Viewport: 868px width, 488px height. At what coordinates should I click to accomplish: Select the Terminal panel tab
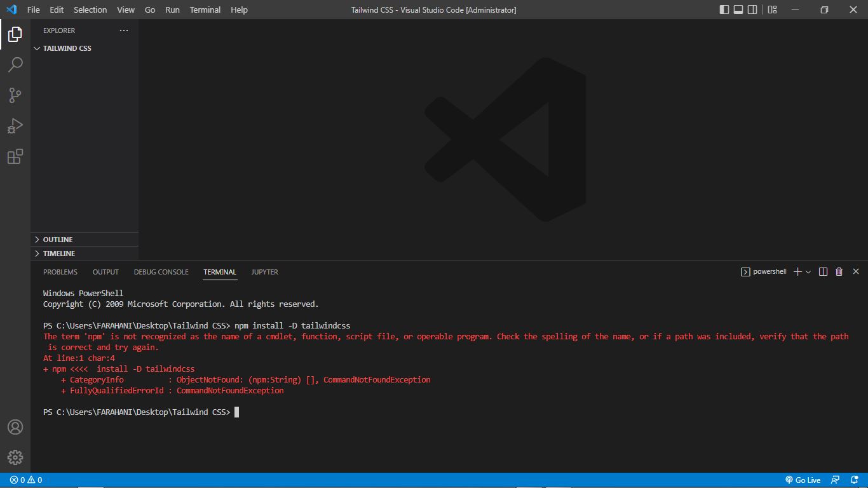pyautogui.click(x=220, y=272)
